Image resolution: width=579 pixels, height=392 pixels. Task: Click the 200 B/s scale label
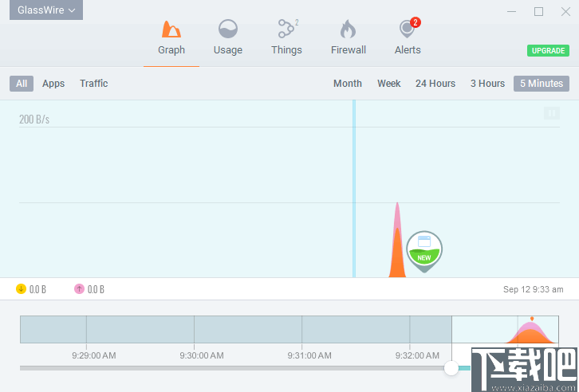pos(34,120)
